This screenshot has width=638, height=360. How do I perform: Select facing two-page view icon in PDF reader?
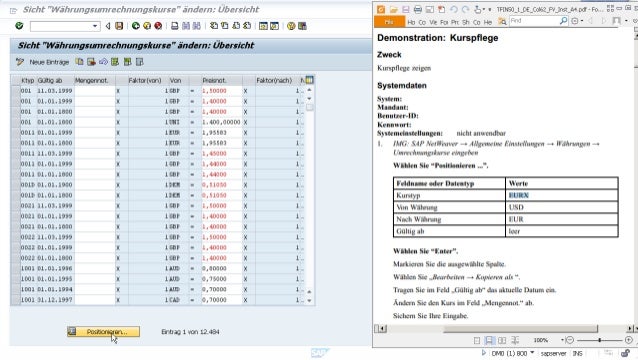pyautogui.click(x=502, y=340)
